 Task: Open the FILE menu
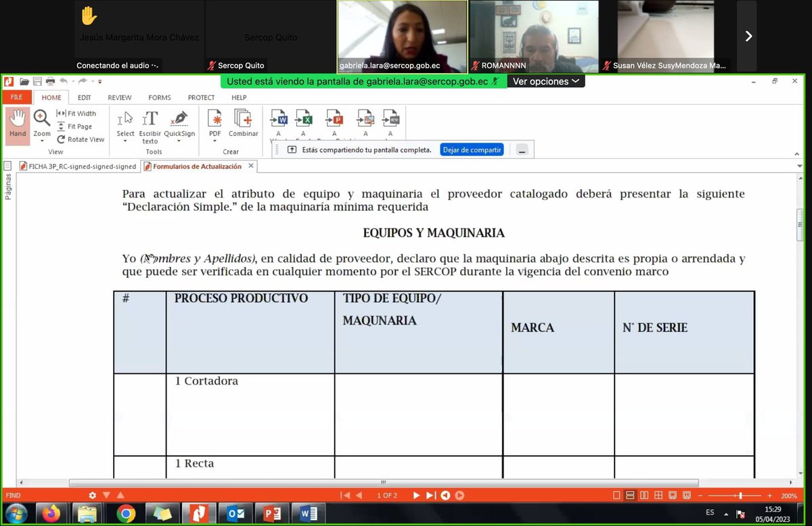[16, 97]
